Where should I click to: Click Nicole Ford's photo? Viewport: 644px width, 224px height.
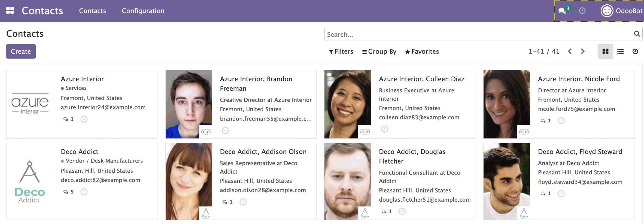pos(507,104)
